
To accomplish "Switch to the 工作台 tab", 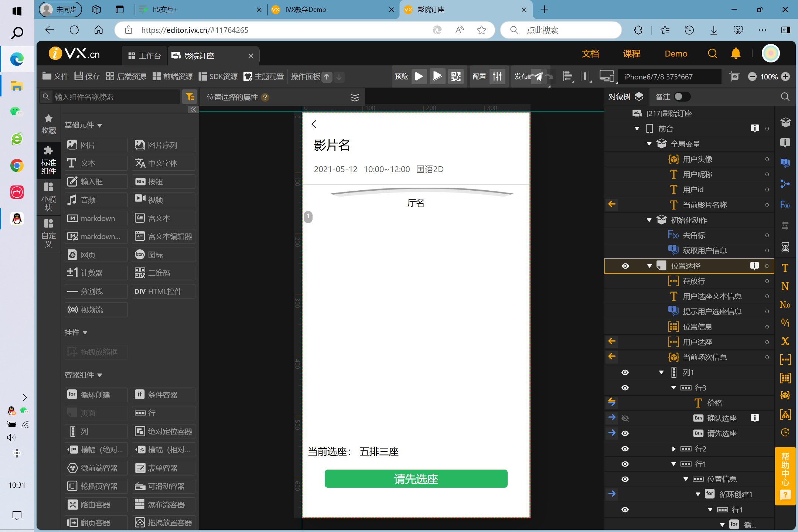I will pos(145,56).
